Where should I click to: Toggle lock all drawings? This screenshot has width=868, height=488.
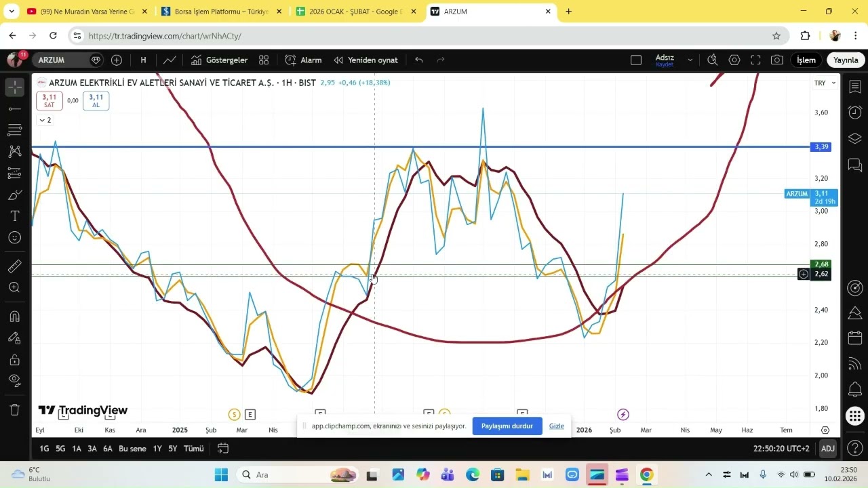point(14,359)
